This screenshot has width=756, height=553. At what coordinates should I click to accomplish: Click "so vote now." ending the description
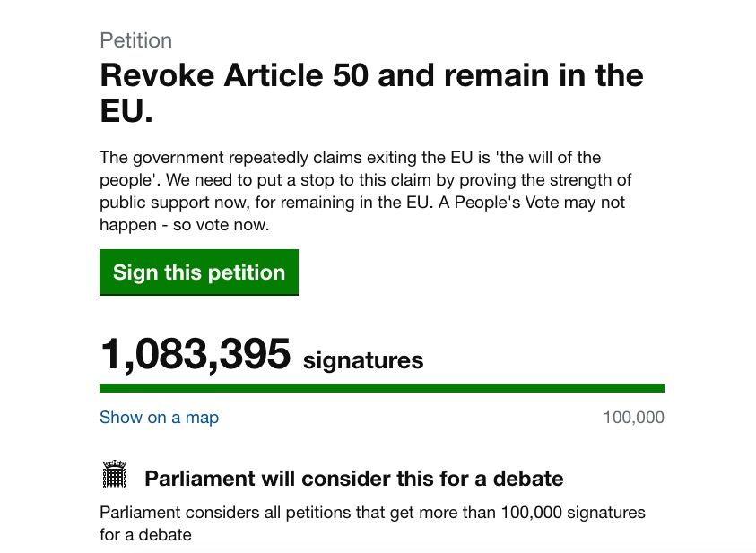click(227, 225)
